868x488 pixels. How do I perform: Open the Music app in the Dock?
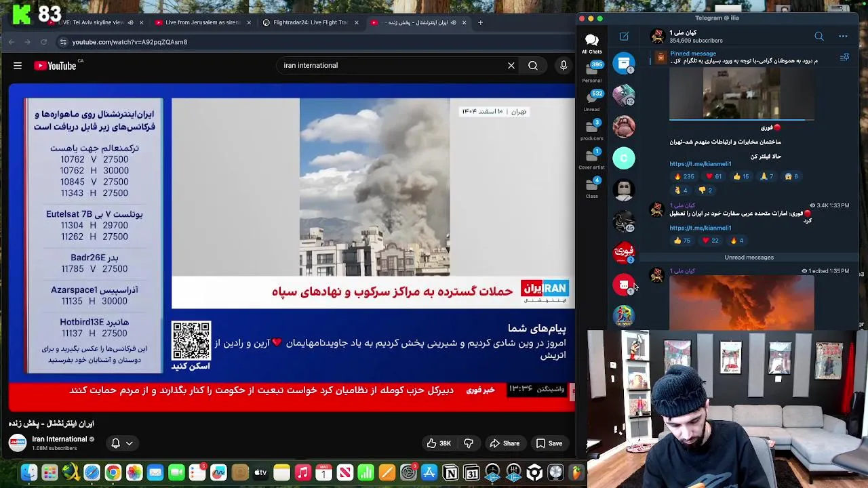tap(303, 473)
